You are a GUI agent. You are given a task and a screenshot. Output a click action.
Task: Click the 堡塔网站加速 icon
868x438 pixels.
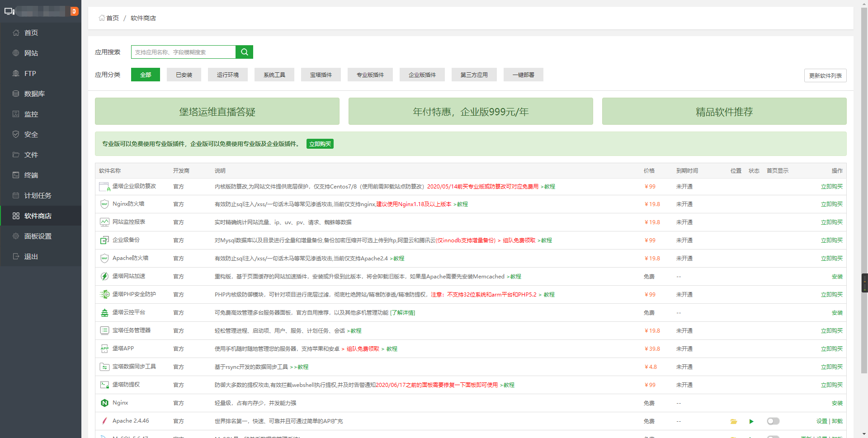(x=104, y=276)
